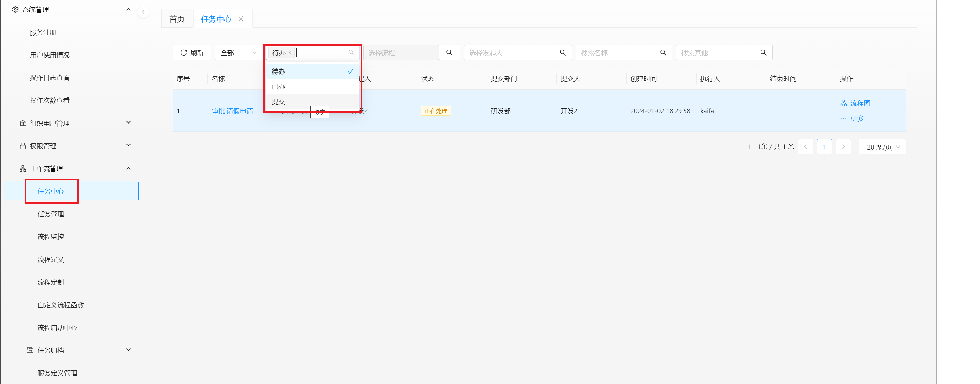Click the 研发部 department cell
Image resolution: width=980 pixels, height=384 pixels.
tap(501, 111)
